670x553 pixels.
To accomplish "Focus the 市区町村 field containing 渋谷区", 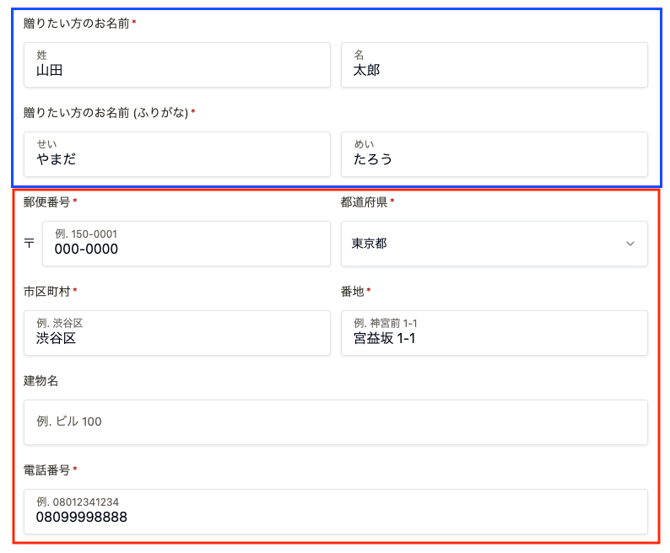I will [177, 332].
